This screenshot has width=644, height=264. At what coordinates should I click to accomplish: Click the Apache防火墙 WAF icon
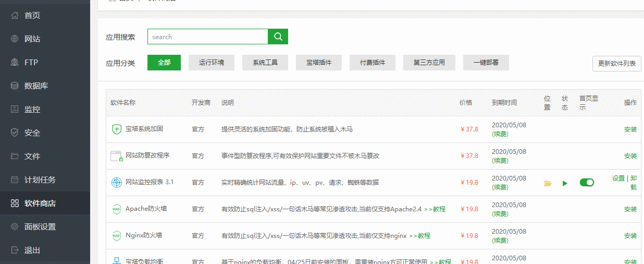point(116,209)
